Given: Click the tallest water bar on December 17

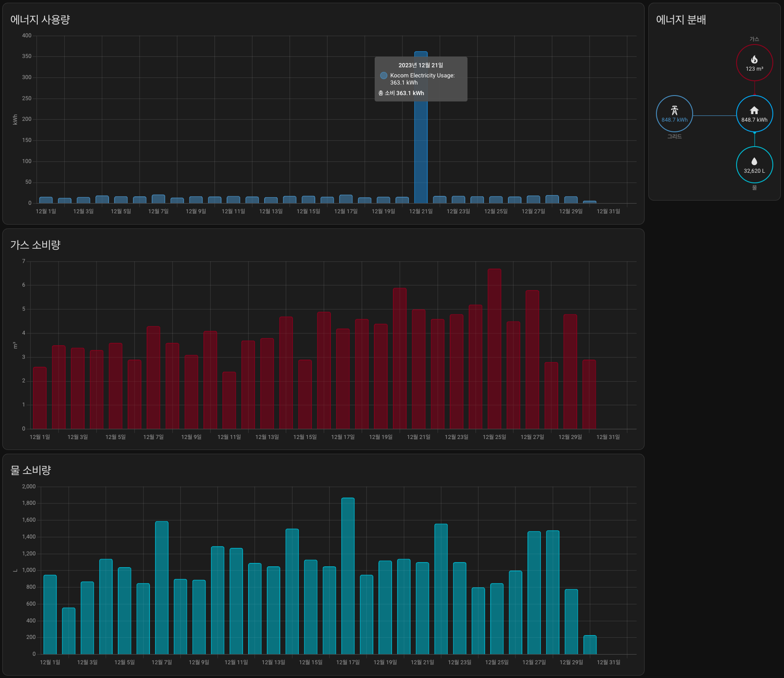Looking at the screenshot, I should pos(348,576).
